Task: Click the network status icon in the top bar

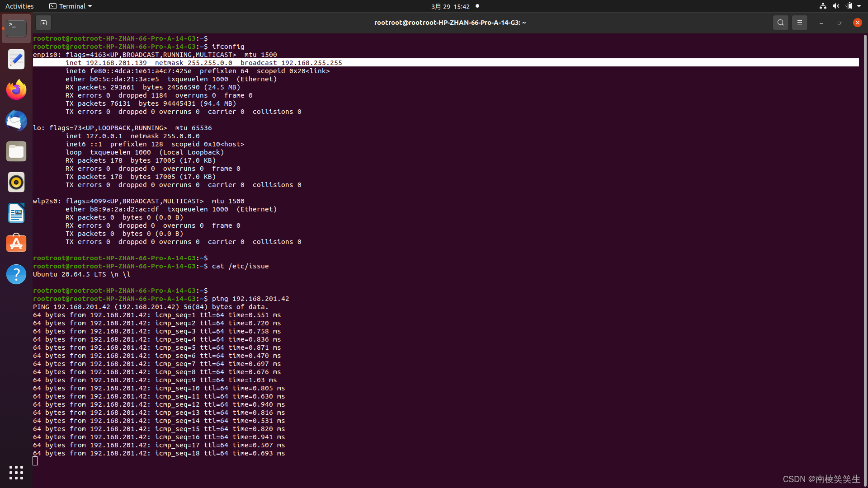Action: click(823, 6)
